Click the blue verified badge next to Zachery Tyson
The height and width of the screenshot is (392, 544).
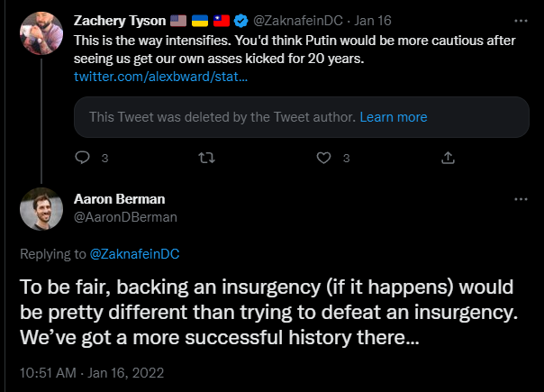241,20
